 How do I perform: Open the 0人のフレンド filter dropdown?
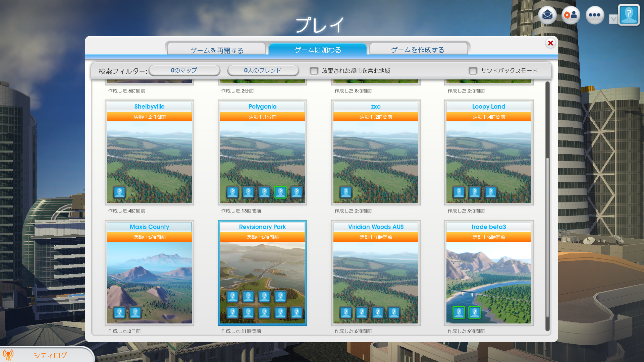pos(263,70)
